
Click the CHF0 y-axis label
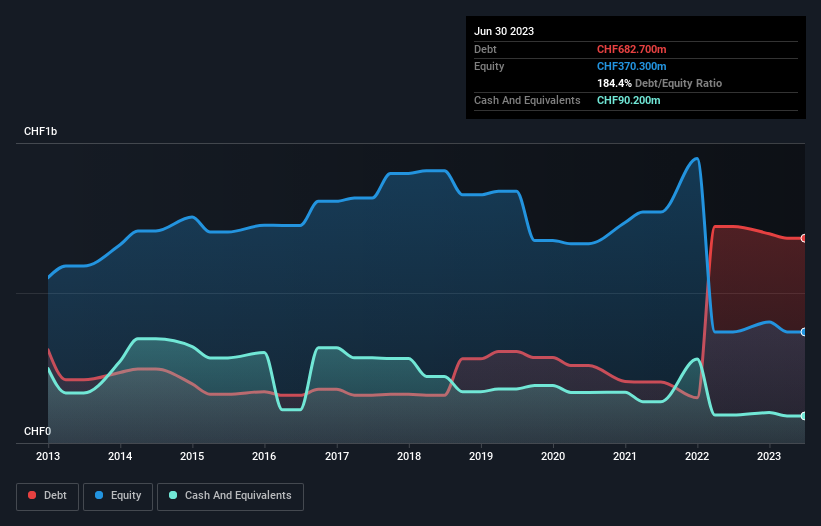tap(38, 431)
